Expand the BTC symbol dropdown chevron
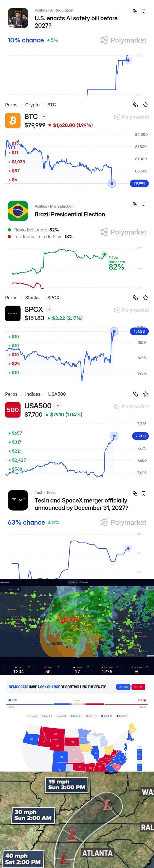 tap(44, 116)
